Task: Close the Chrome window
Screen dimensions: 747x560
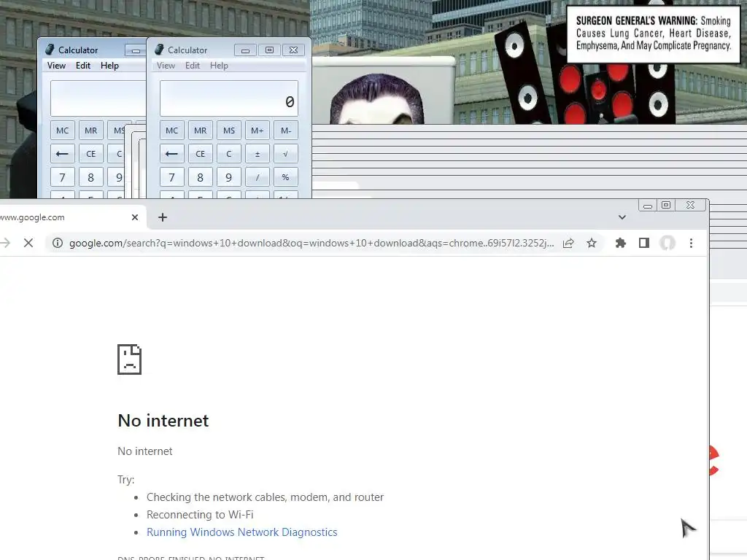Action: 690,205
